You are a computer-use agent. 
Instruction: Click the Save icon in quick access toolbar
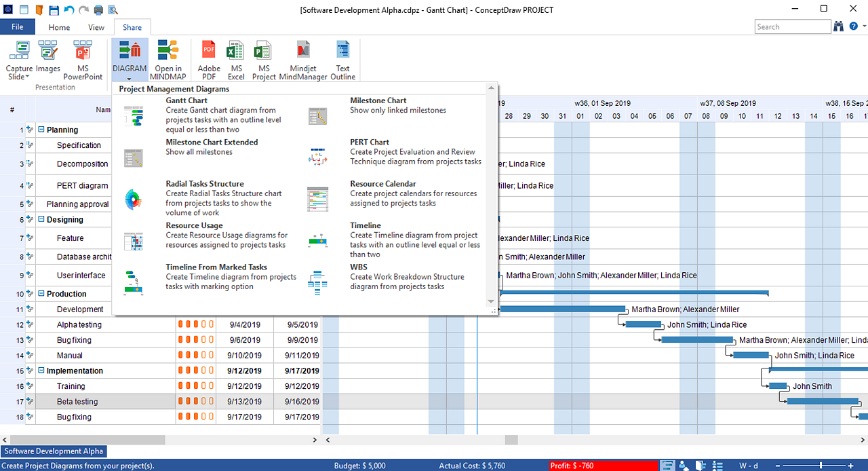tap(54, 10)
